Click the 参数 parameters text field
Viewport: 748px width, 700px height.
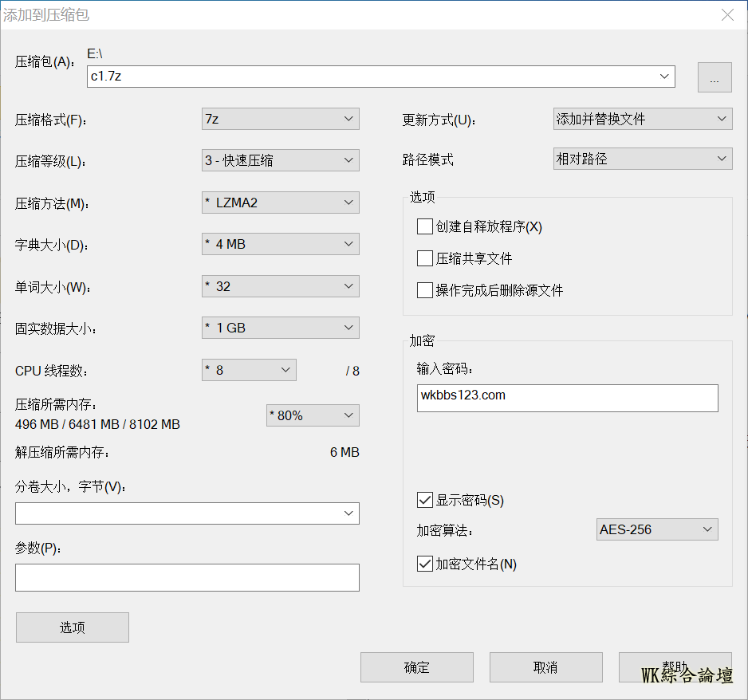187,578
